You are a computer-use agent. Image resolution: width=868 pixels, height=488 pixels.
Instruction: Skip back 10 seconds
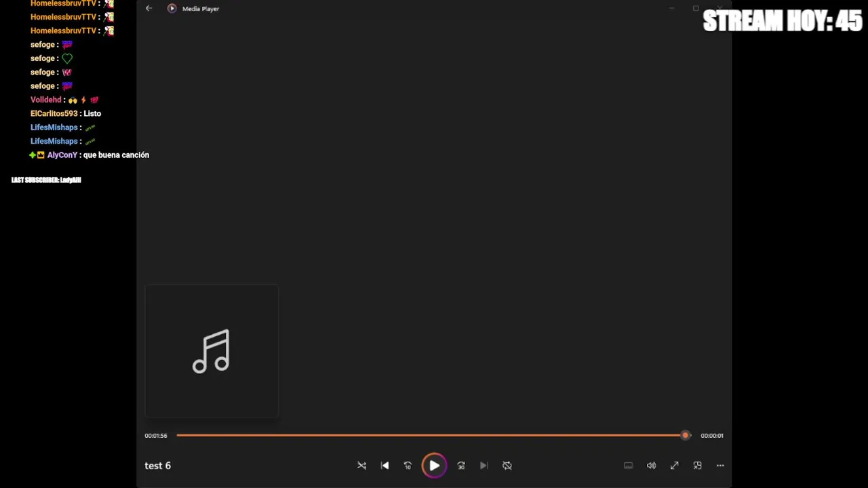point(408,466)
